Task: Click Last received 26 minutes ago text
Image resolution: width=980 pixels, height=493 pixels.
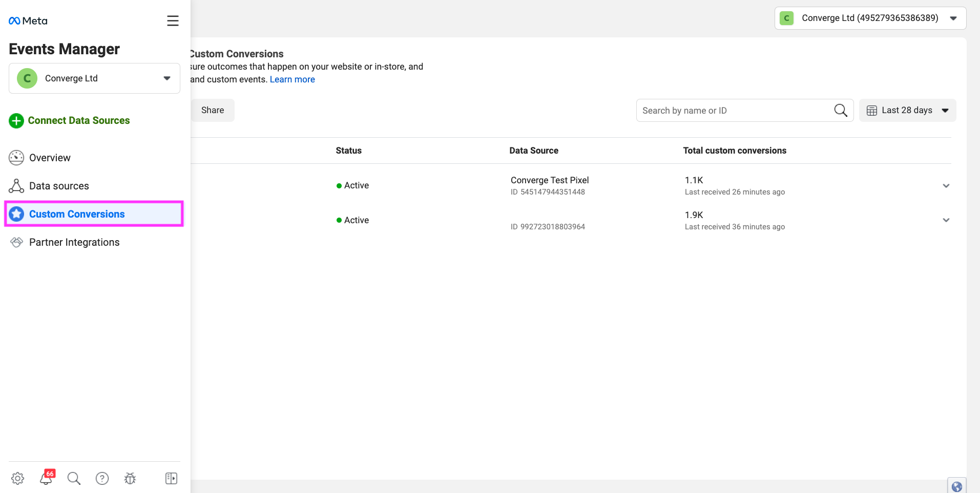Action: pyautogui.click(x=735, y=192)
